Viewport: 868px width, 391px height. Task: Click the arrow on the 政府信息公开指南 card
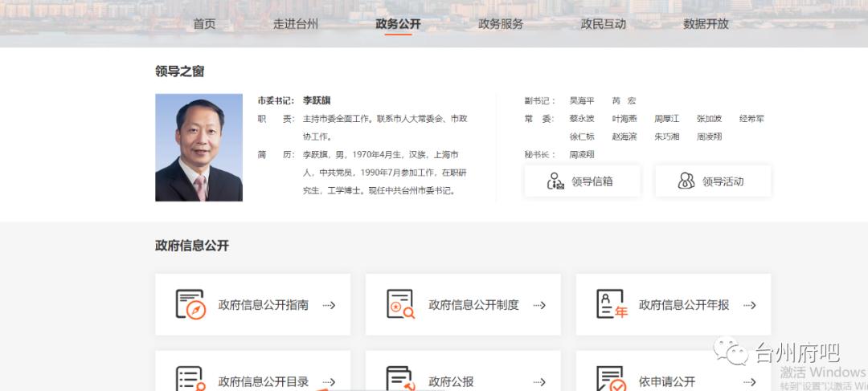click(x=330, y=305)
